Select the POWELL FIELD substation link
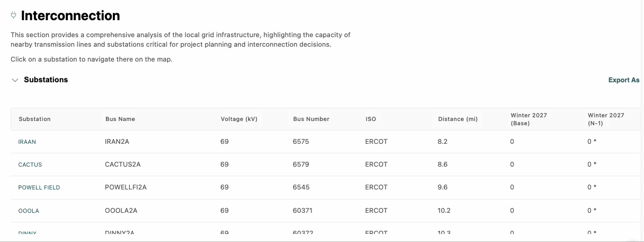The image size is (644, 242). coord(39,187)
